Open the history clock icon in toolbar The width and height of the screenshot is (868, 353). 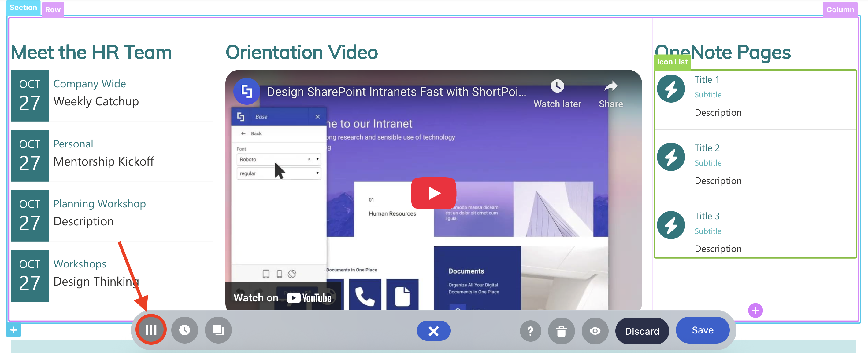(184, 330)
